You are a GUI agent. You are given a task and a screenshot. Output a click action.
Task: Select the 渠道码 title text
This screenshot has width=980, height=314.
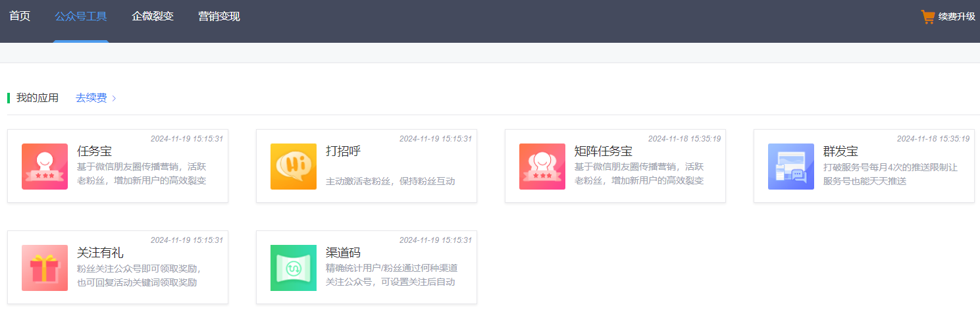(344, 253)
